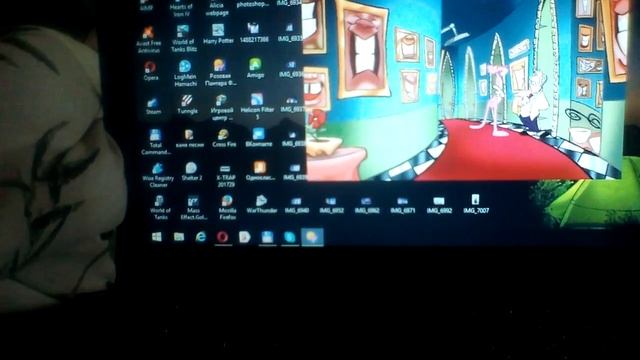Select the 1488217366 file icon
Screen dimensions: 640x360
click(x=253, y=33)
